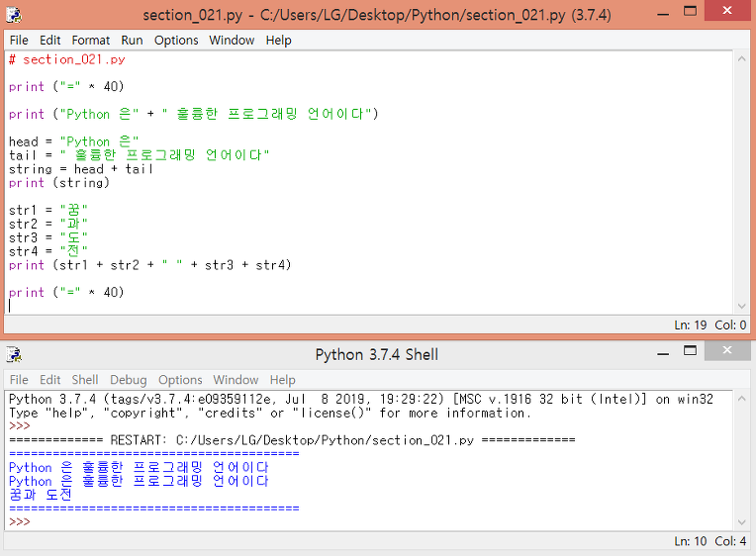Open the File menu in the editor window
The image size is (756, 556).
[x=19, y=40]
